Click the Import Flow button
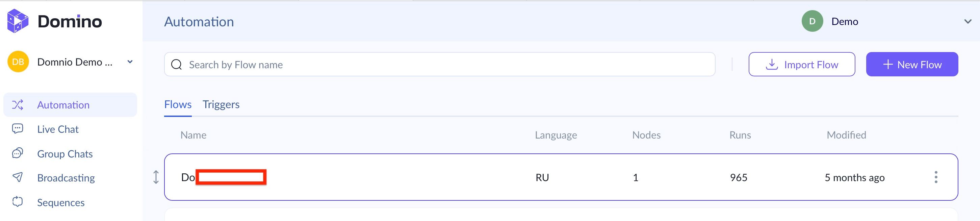 point(802,64)
